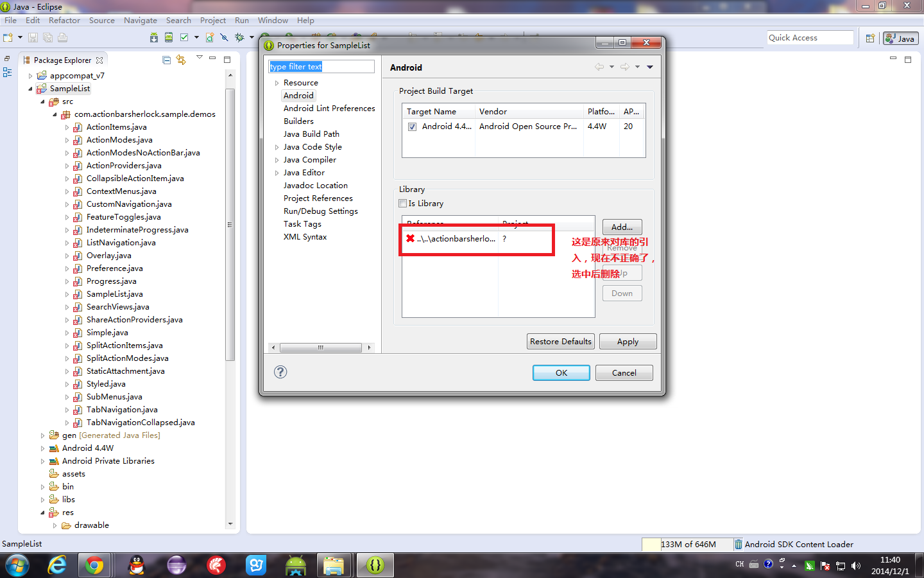The image size is (924, 578).
Task: Select Java Build Path in properties list
Action: [311, 134]
